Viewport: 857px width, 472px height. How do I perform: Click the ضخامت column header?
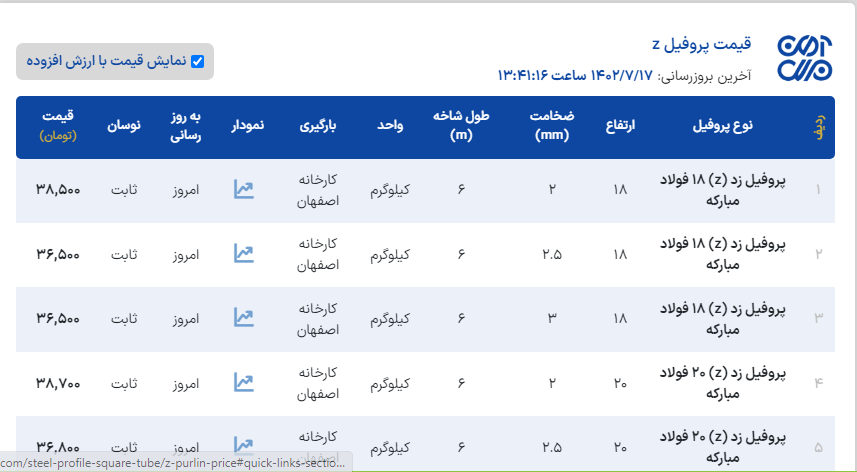pos(552,126)
